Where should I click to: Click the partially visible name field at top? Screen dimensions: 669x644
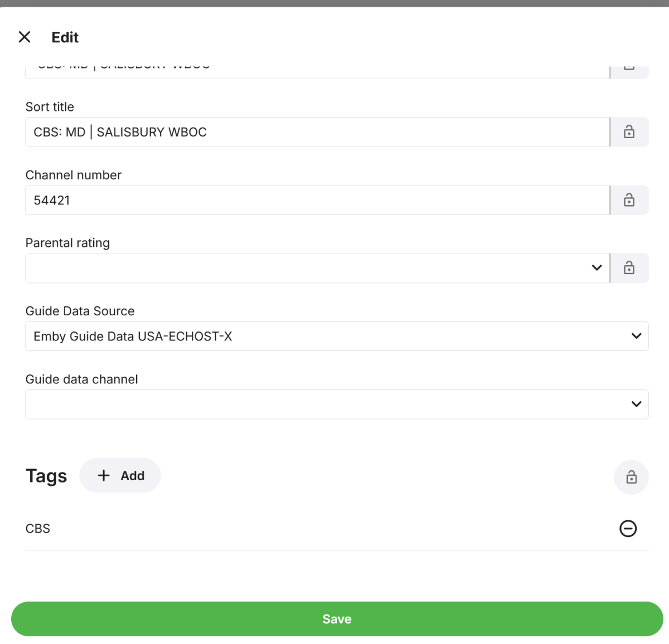point(317,70)
